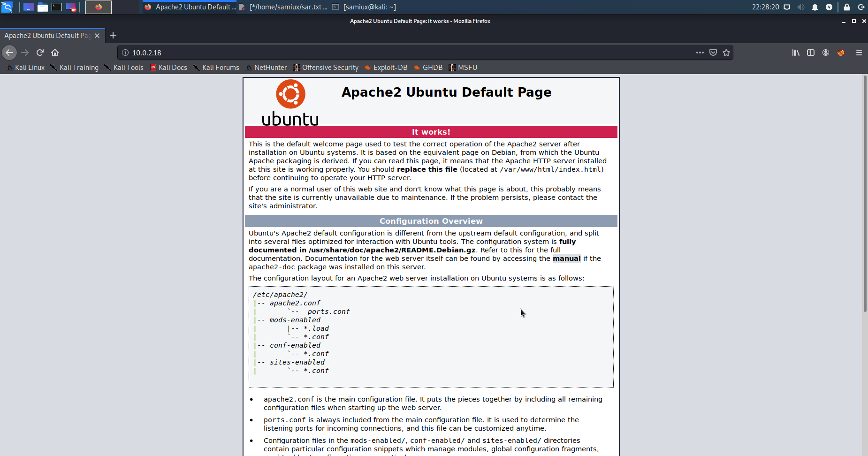The image size is (868, 456).
Task: Click the Firefox back arrow button
Action: point(9,53)
